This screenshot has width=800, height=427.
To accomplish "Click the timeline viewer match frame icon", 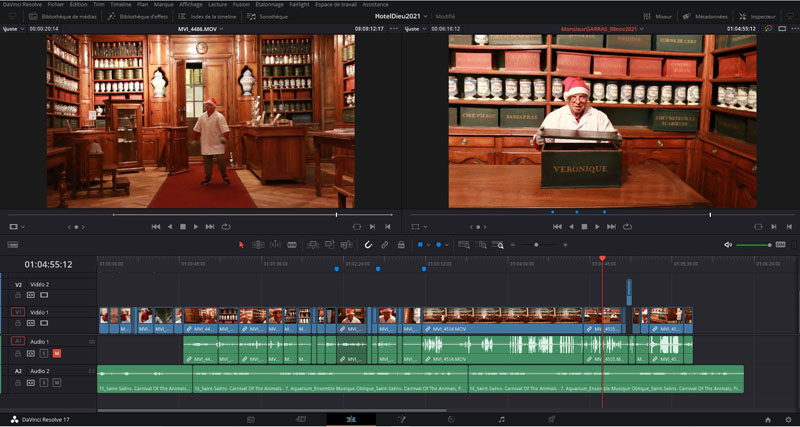I will click(x=759, y=227).
